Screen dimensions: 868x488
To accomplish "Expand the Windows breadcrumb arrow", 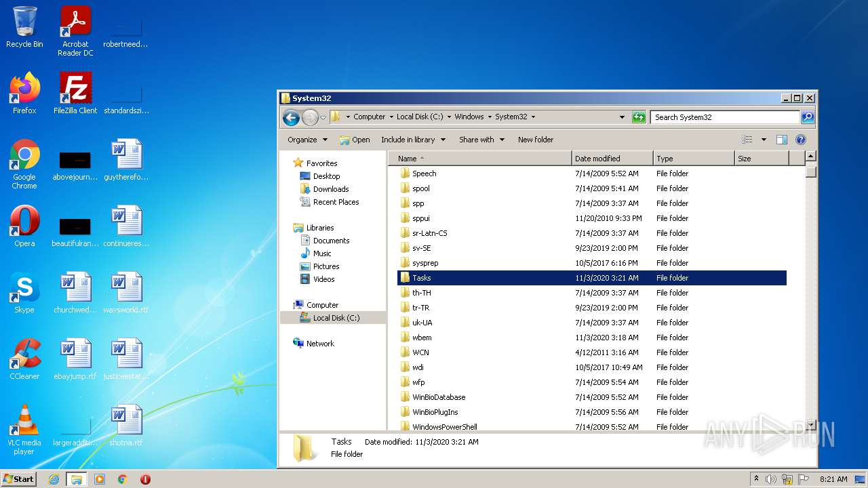I will click(x=490, y=117).
